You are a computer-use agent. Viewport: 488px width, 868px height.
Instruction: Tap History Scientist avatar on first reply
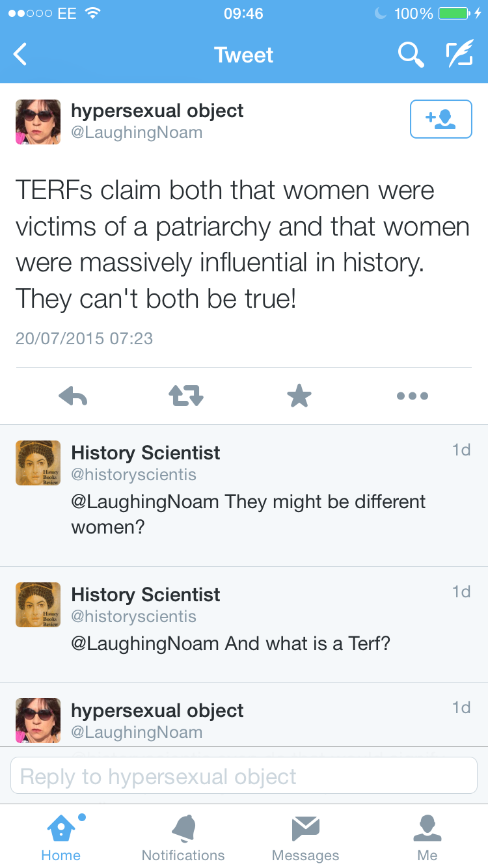point(38,463)
